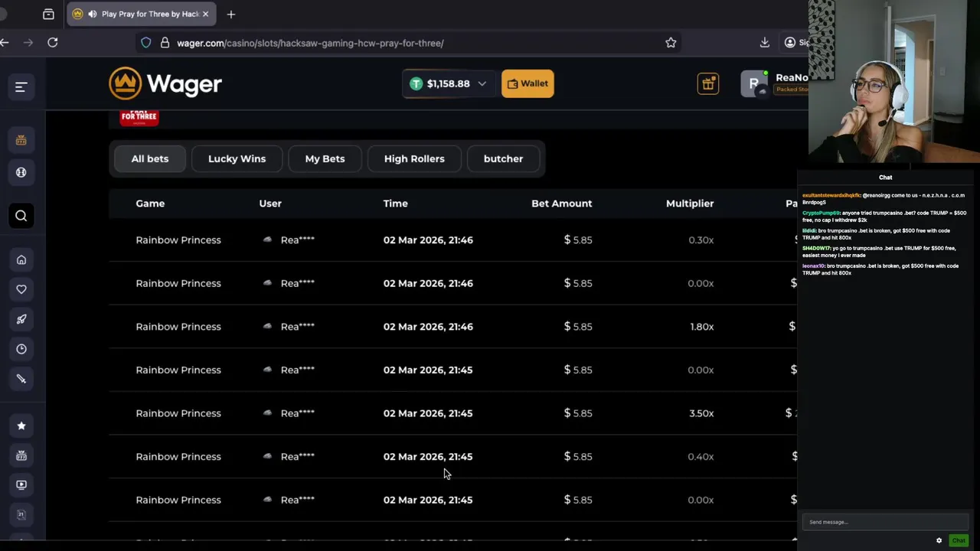Open the R profile avatar
Viewport: 980px width, 551px height.
tap(754, 83)
